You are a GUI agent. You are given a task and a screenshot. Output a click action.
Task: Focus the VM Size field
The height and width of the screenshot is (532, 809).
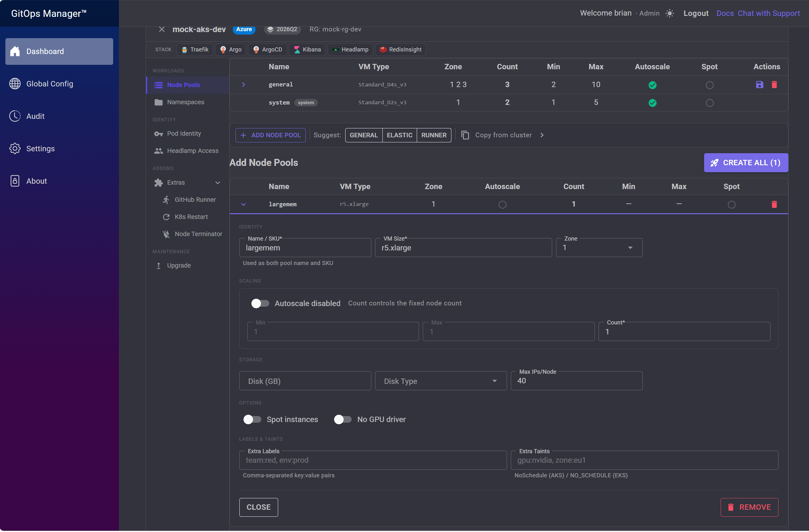463,248
